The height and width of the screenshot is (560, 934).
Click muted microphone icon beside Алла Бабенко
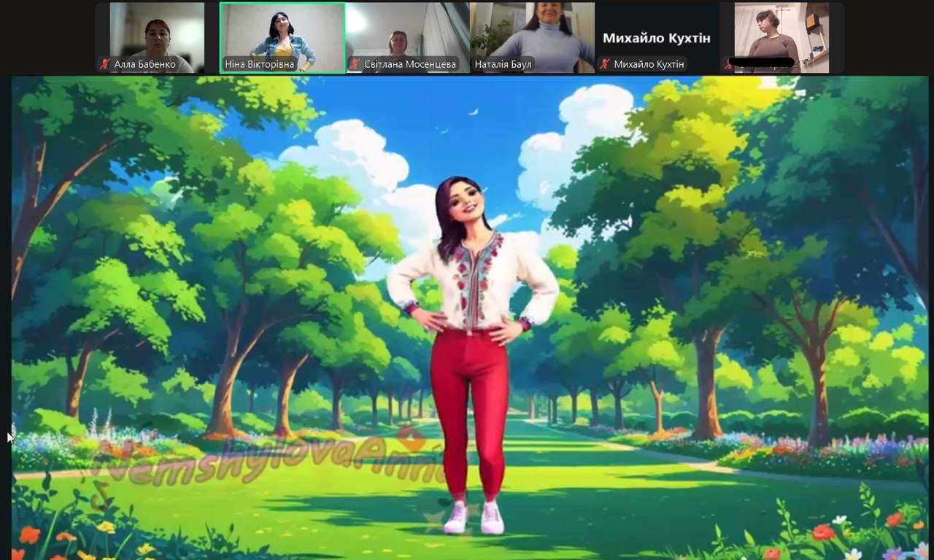[x=104, y=64]
